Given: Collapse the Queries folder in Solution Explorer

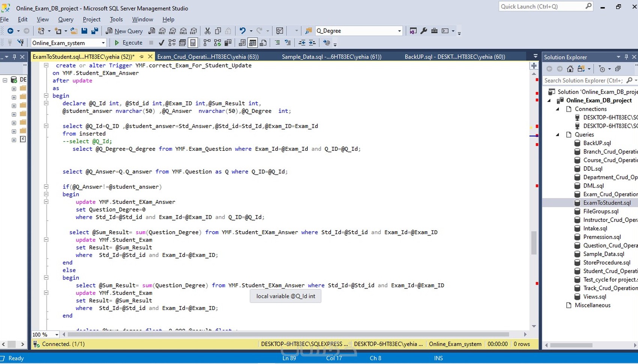Looking at the screenshot, I should click(x=558, y=134).
